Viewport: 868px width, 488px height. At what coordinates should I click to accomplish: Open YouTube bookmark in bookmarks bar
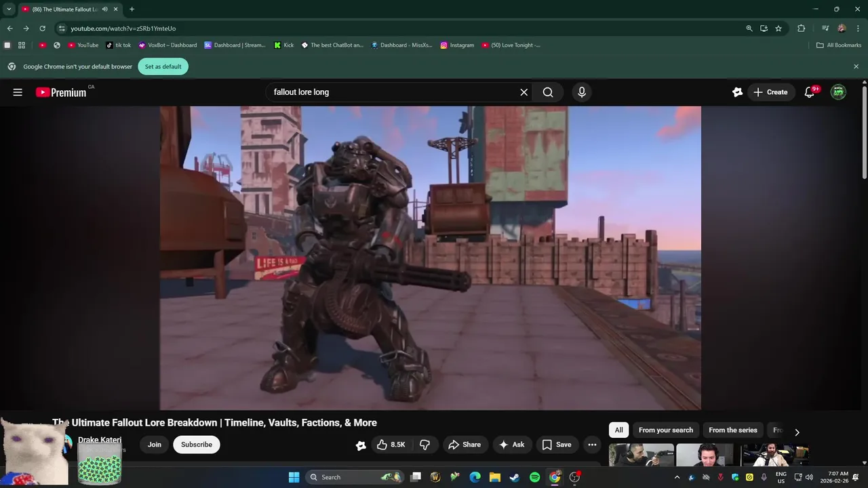coord(83,45)
